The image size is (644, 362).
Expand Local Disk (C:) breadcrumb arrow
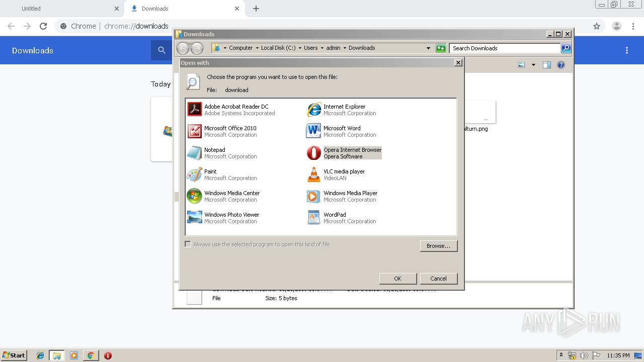300,48
